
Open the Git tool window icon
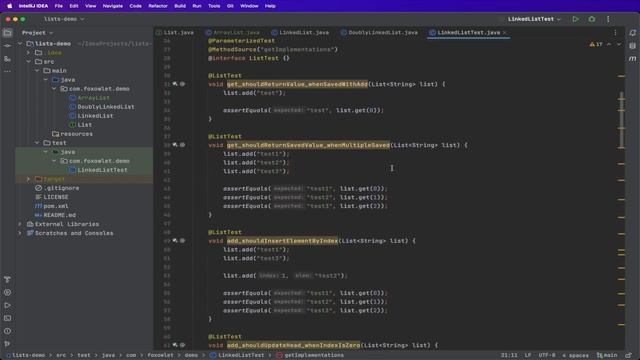[7, 344]
